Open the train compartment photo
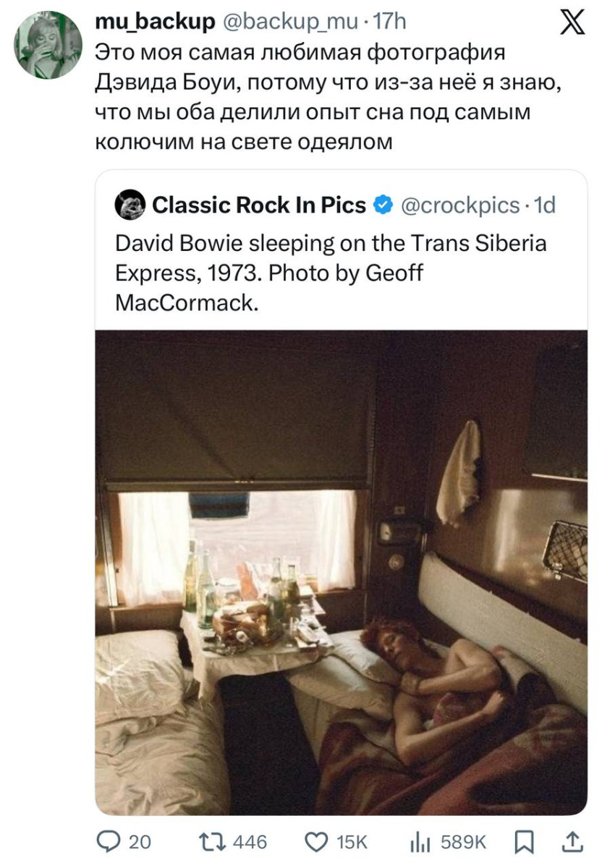This screenshot has height=868, width=602. coord(341,571)
